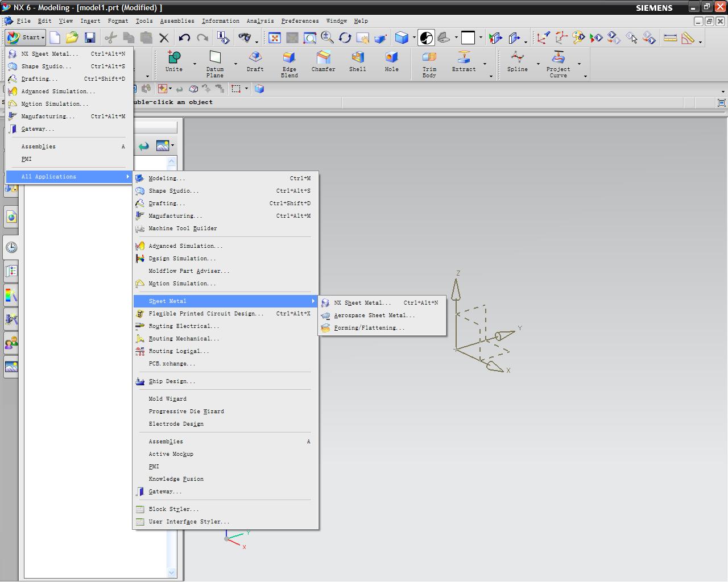Click the Hole feature tool
The height and width of the screenshot is (582, 728).
click(391, 62)
